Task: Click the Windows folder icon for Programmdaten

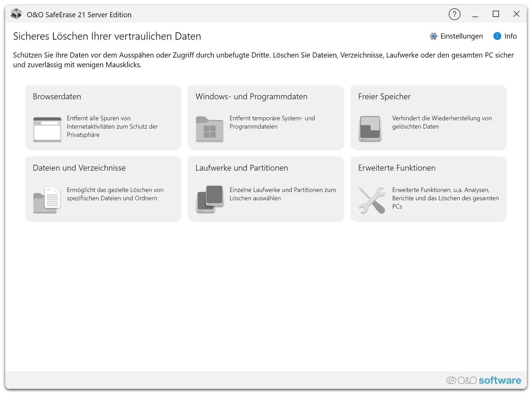Action: coord(210,129)
